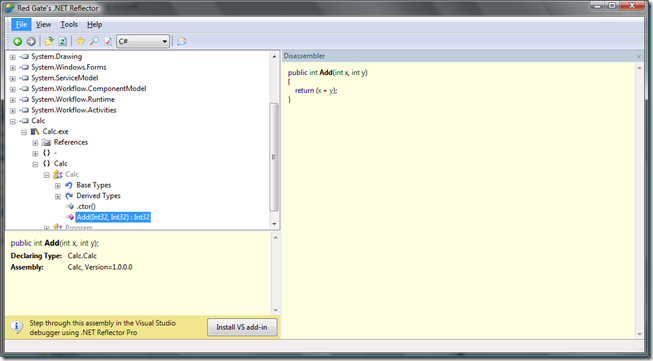
Task: Click the Install VS add-in button
Action: pyautogui.click(x=242, y=327)
